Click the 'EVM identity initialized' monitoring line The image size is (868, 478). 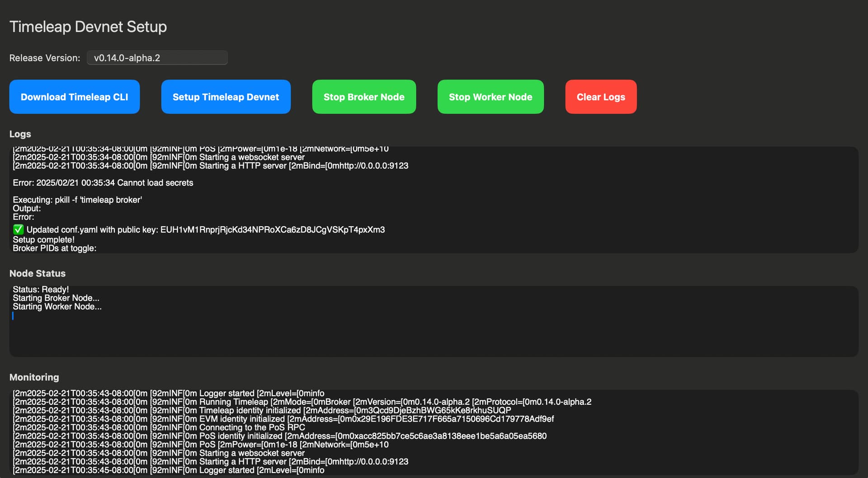click(x=283, y=419)
